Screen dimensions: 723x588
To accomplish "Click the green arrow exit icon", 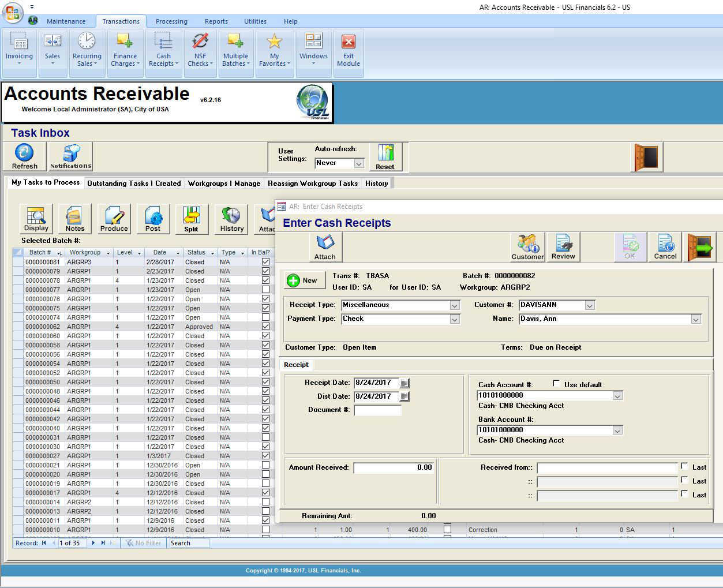I will click(700, 247).
